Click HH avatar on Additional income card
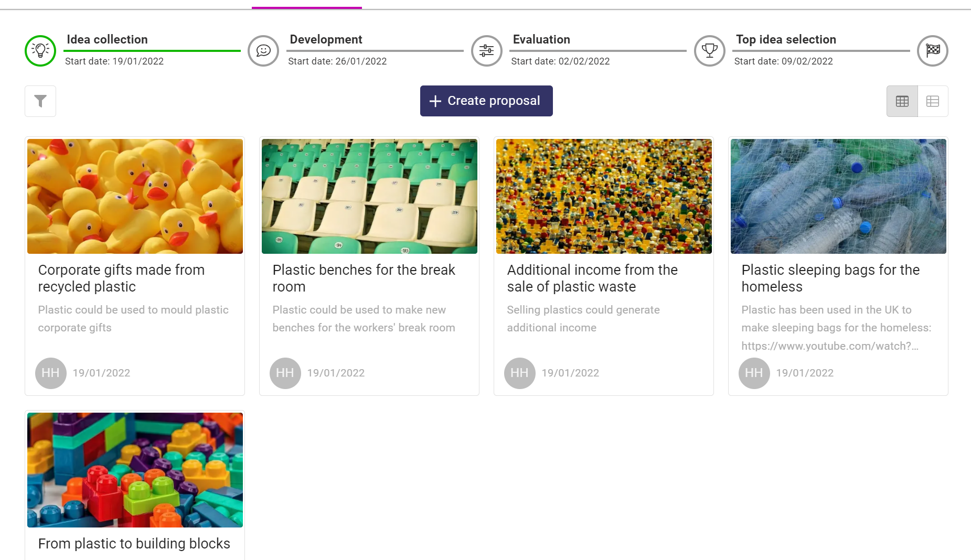This screenshot has height=560, width=971. [520, 373]
